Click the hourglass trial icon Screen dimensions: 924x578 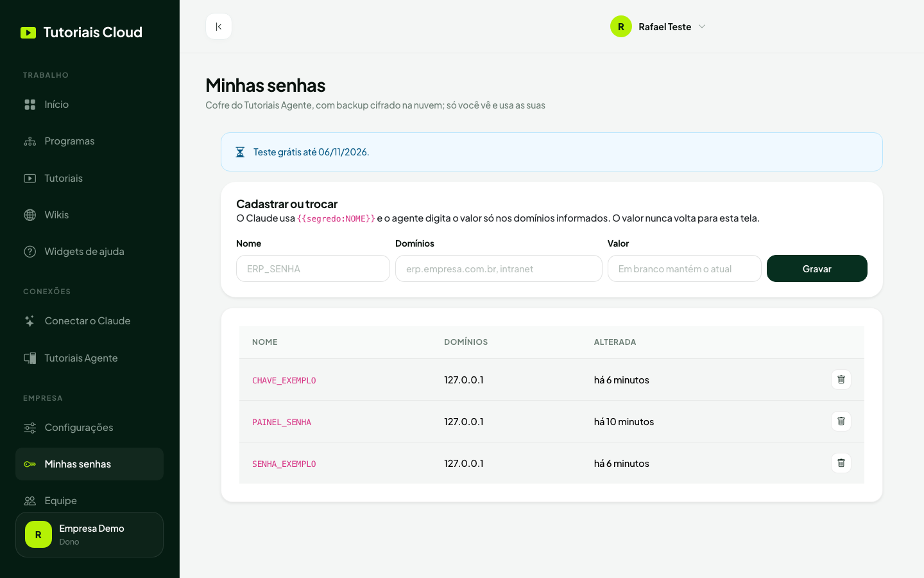(x=240, y=152)
